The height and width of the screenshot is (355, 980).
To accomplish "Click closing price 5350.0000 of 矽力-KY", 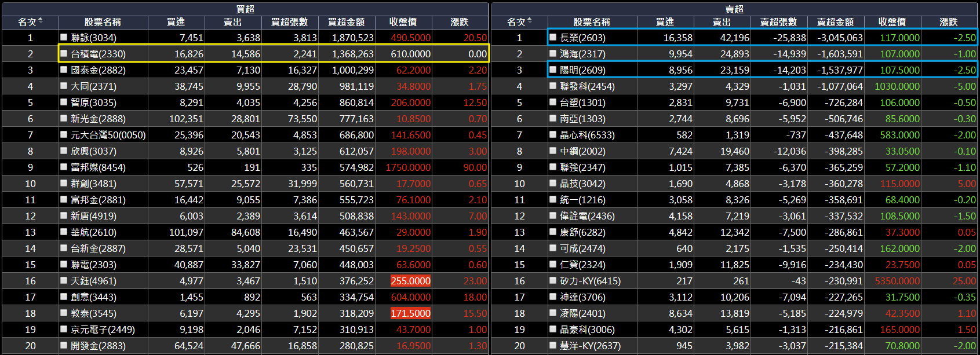I will (x=897, y=281).
